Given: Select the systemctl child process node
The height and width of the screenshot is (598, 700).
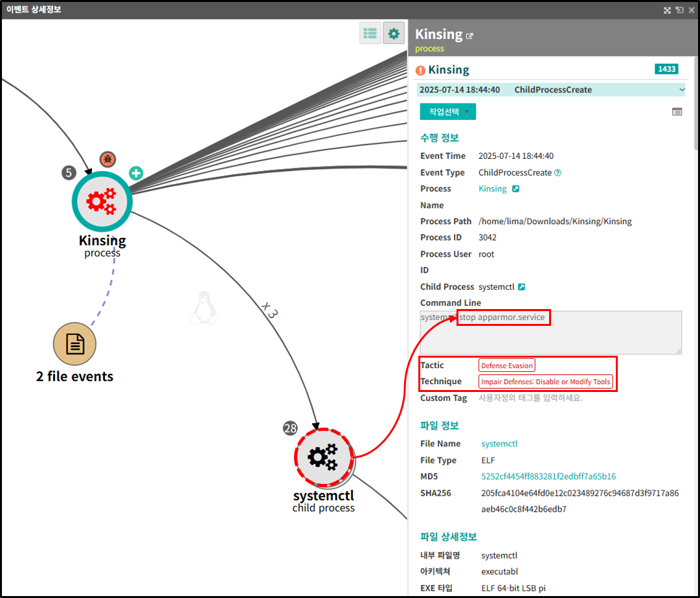Looking at the screenshot, I should [x=324, y=457].
